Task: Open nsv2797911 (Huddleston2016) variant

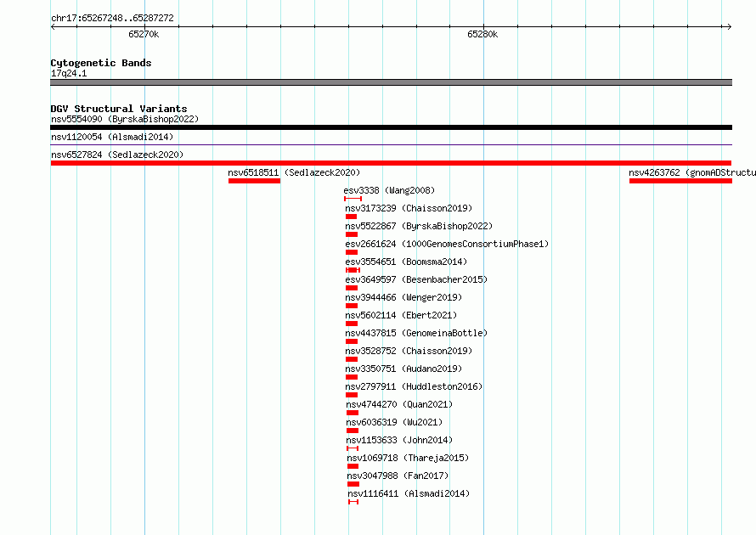Action: (415, 386)
